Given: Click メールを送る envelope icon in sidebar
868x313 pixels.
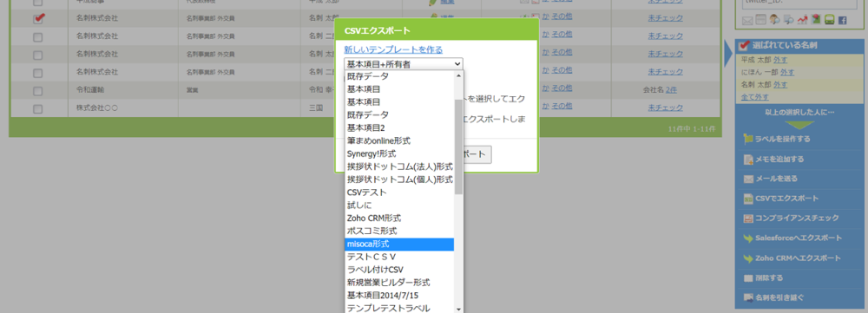Looking at the screenshot, I should tap(748, 179).
